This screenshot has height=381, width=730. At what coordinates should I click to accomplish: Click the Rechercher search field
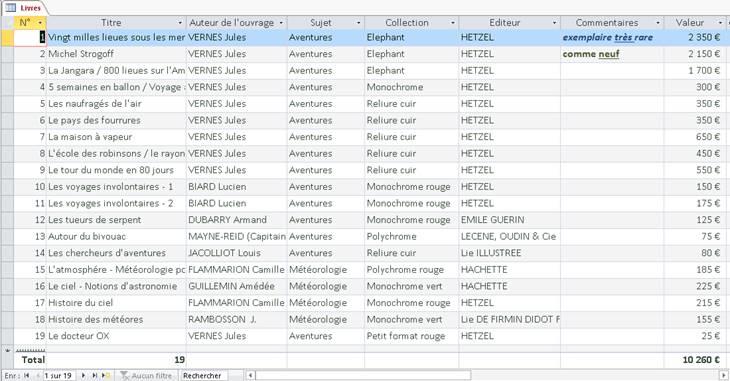203,375
